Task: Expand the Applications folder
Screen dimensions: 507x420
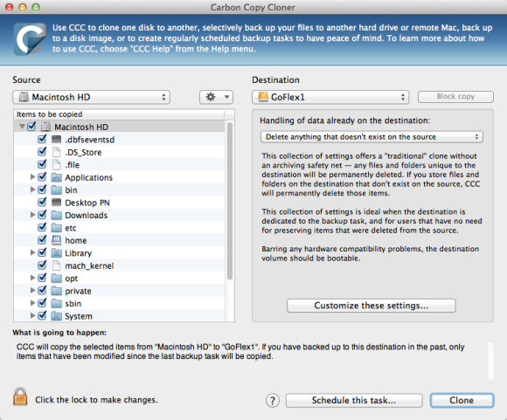Action: pos(32,176)
